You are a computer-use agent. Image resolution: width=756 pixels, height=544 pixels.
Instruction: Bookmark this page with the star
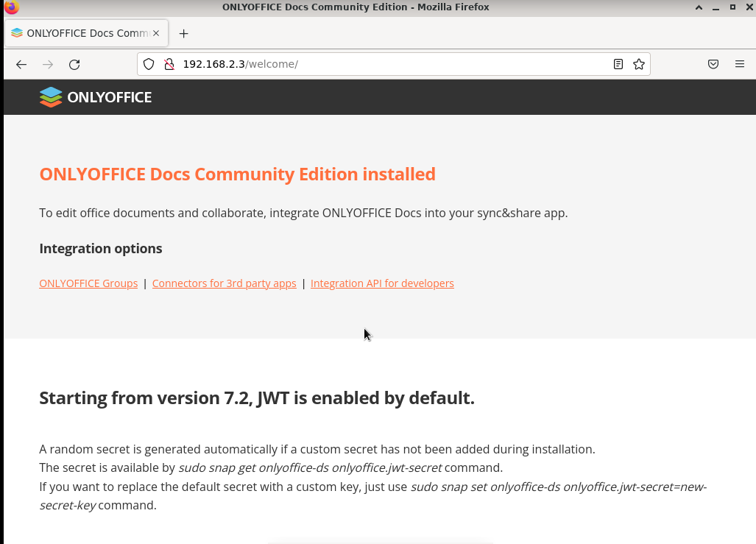pyautogui.click(x=639, y=64)
